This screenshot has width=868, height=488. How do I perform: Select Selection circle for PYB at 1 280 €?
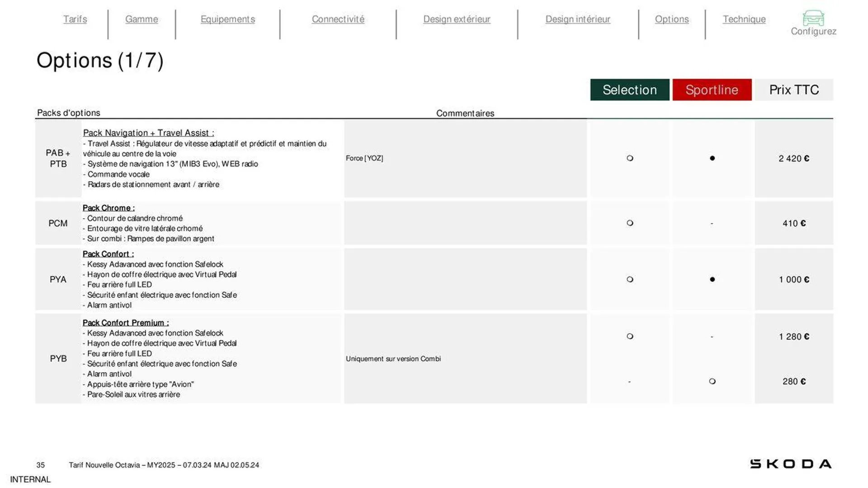(x=630, y=336)
